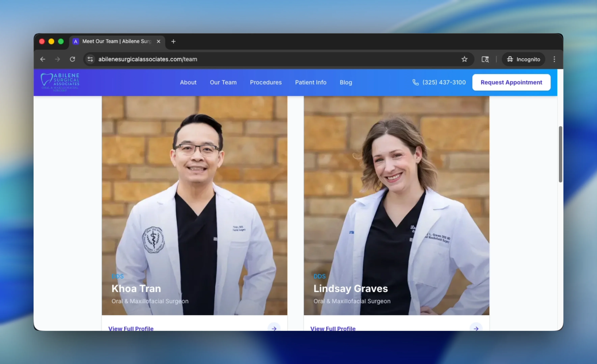
Task: Go to the Blog page
Action: point(346,82)
